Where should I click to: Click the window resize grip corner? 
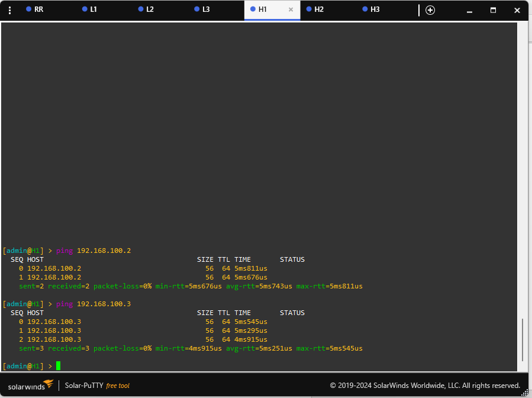[x=524, y=393]
